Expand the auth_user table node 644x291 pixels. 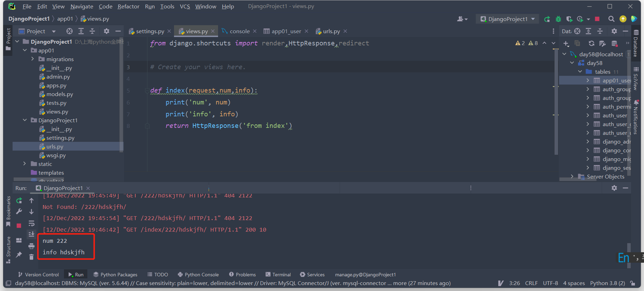588,115
